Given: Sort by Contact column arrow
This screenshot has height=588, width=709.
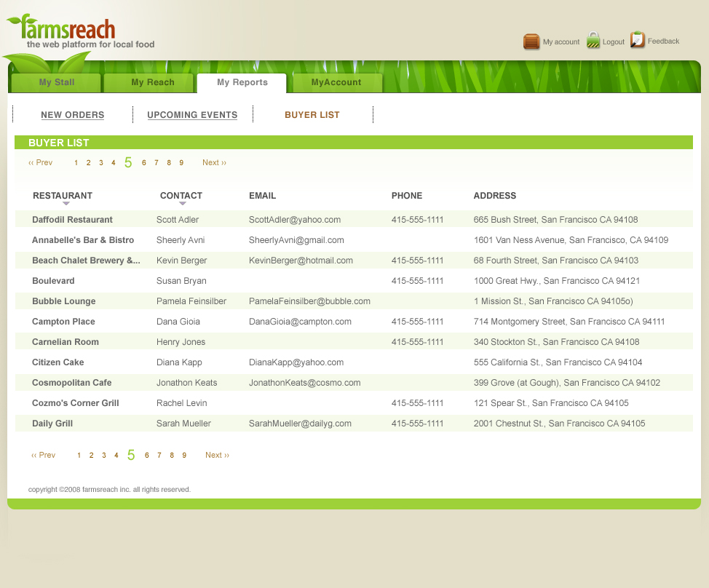Looking at the screenshot, I should coord(183,204).
